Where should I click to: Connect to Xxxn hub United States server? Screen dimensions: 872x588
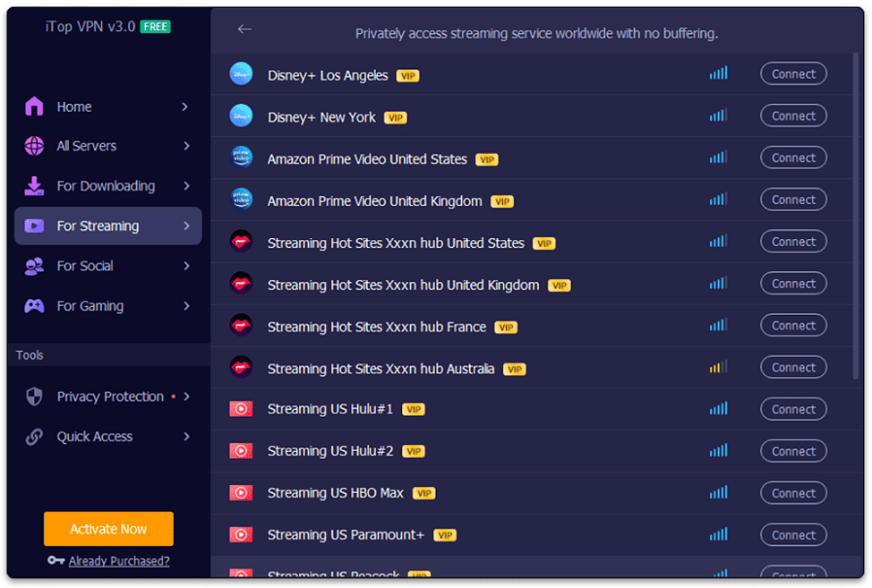pyautogui.click(x=793, y=242)
